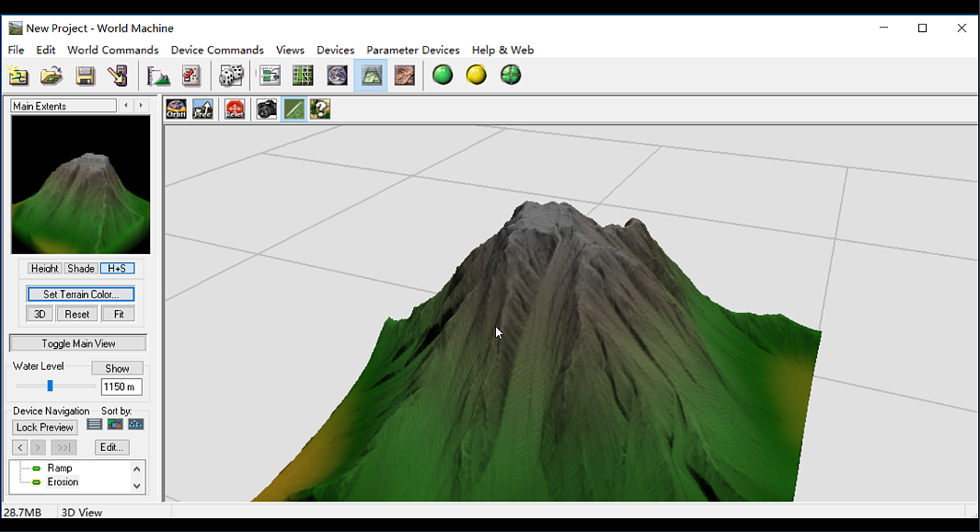Select the 3D View toolbar icon

click(x=371, y=75)
